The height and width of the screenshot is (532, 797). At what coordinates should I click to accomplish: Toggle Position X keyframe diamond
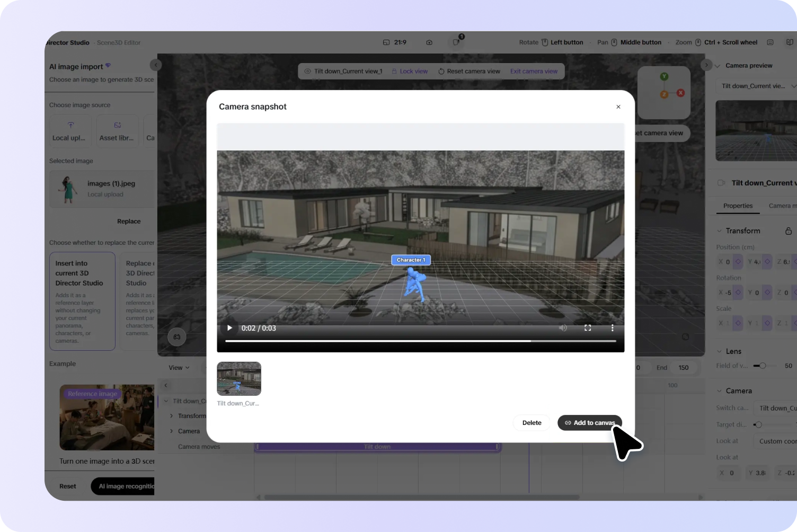(738, 262)
